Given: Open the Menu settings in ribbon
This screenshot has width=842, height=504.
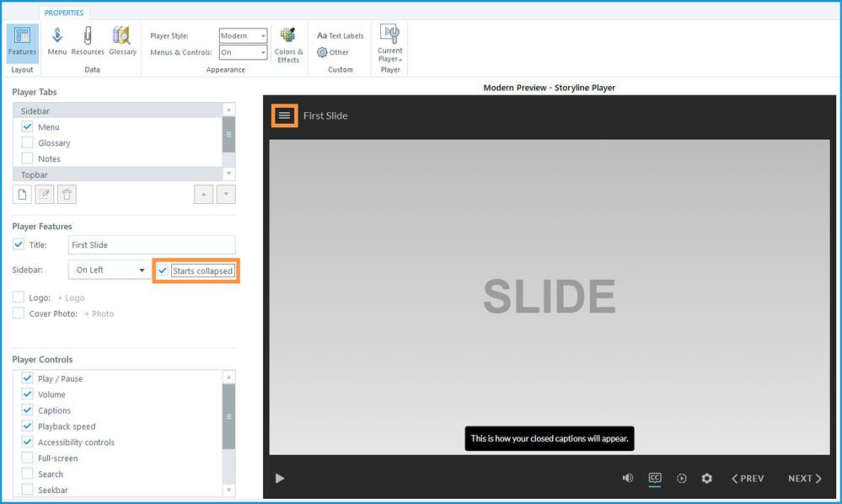Looking at the screenshot, I should 57,41.
